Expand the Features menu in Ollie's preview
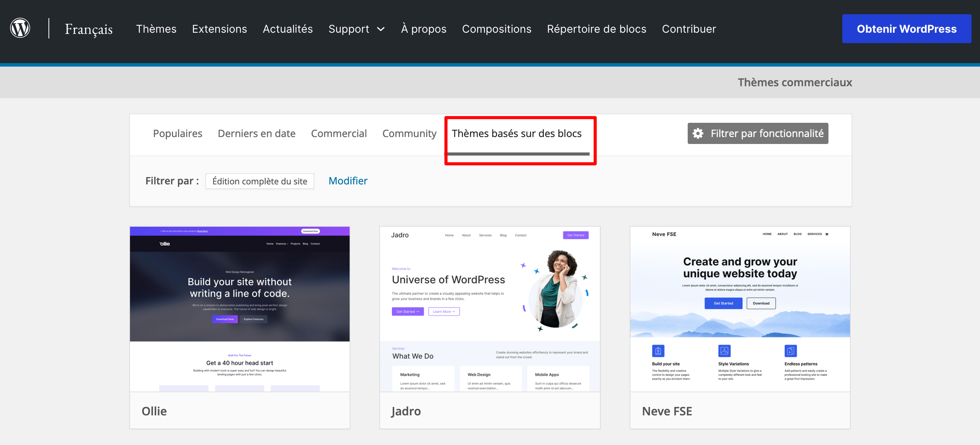Image resolution: width=980 pixels, height=445 pixels. pyautogui.click(x=282, y=244)
